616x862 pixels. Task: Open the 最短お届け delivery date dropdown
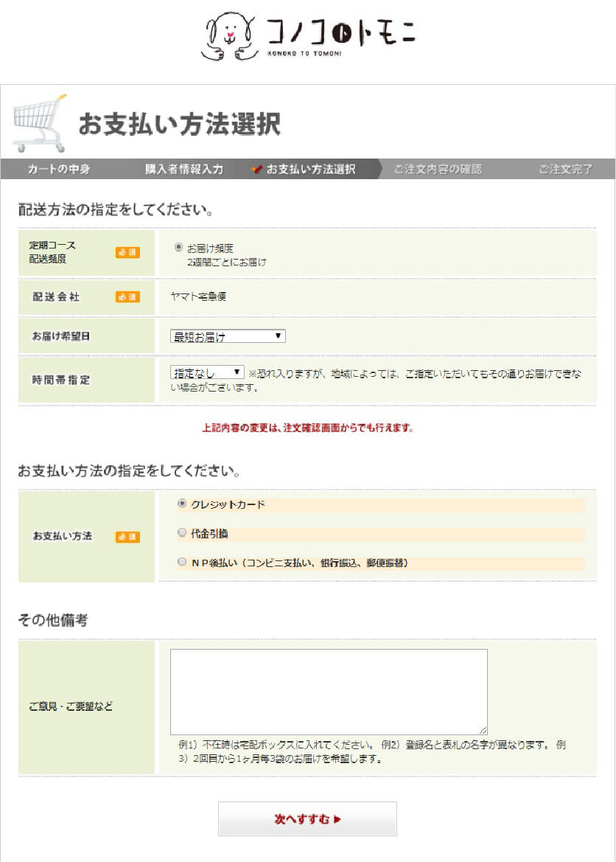point(228,336)
